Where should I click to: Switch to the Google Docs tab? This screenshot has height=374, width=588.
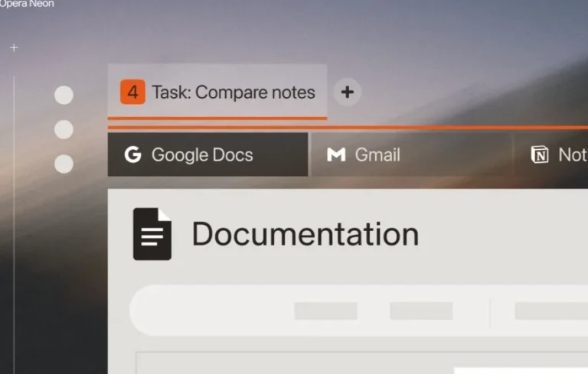(202, 154)
